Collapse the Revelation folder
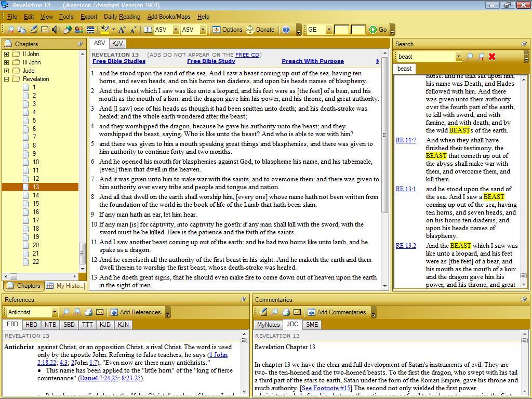532x399 pixels. point(6,79)
